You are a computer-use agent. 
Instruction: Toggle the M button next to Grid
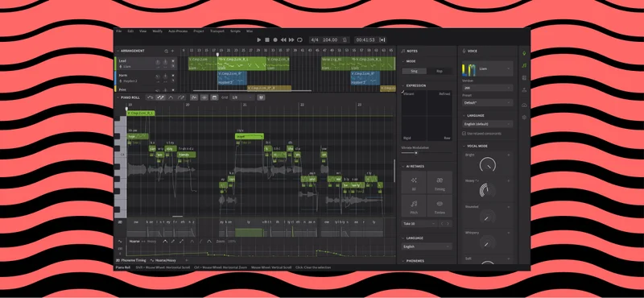click(261, 97)
